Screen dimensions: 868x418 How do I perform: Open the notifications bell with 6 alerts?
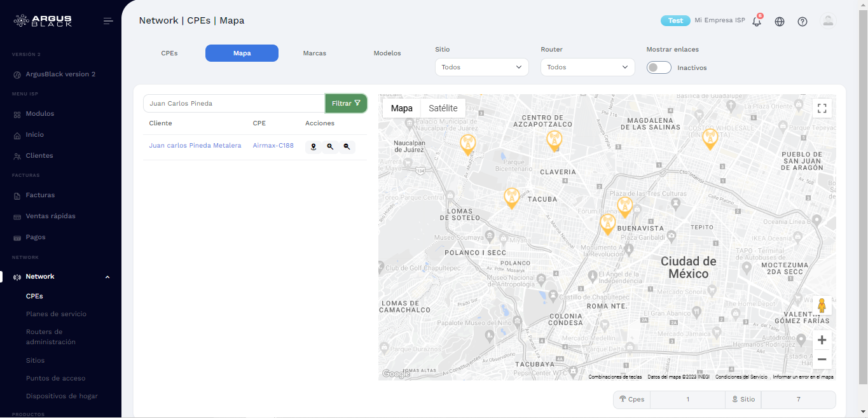(x=756, y=21)
